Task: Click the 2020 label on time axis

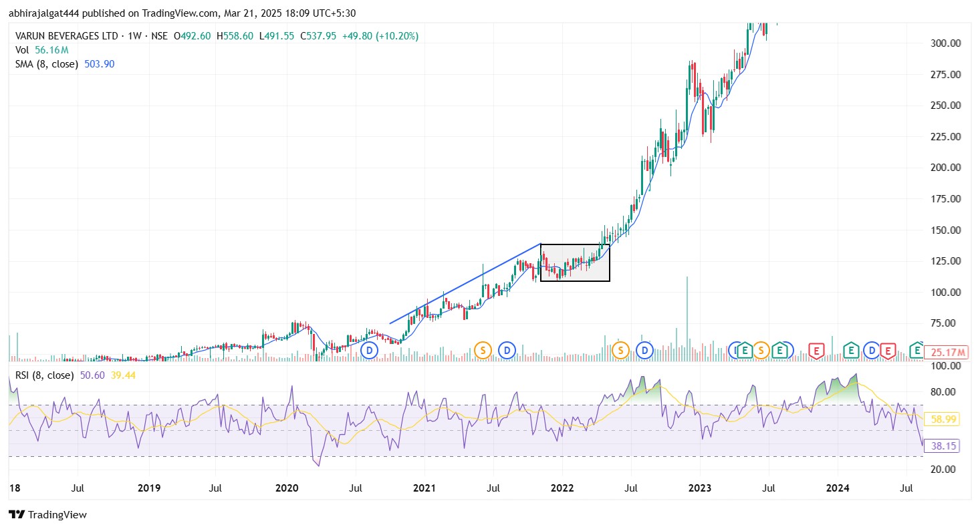Action: point(286,488)
